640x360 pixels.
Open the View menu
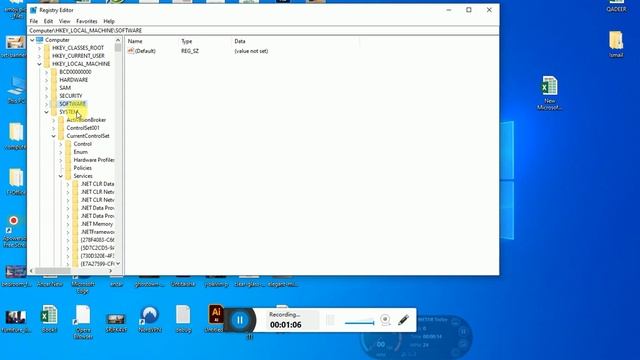click(64, 21)
